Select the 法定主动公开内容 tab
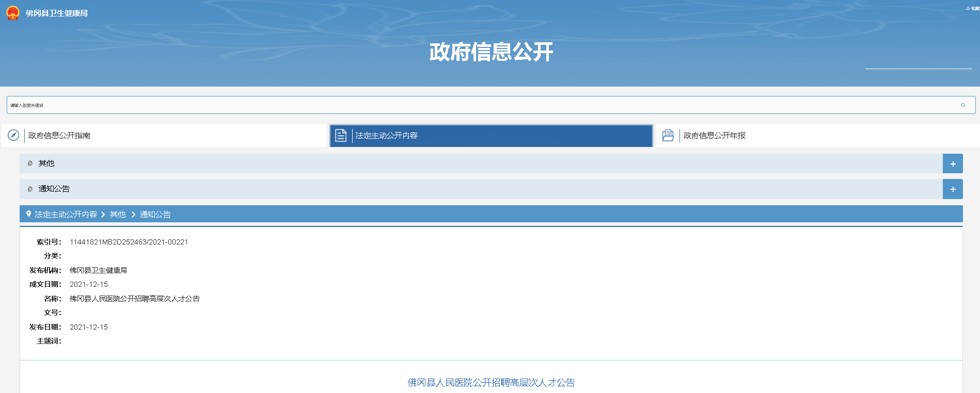This screenshot has width=980, height=393. (491, 136)
